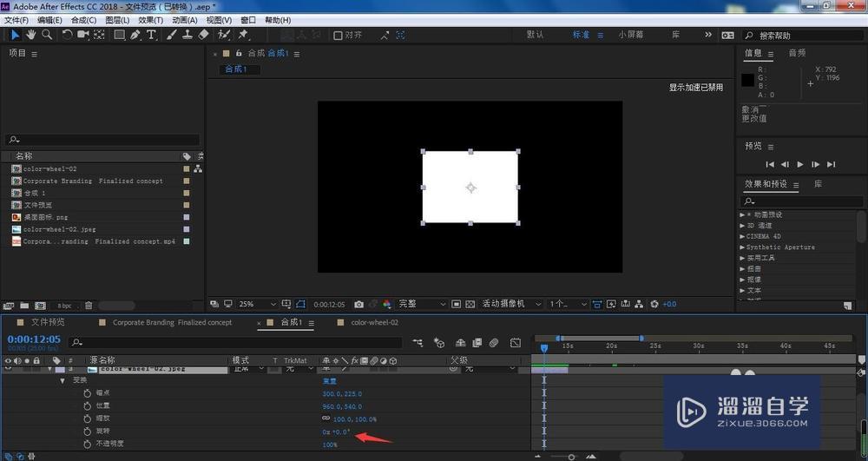
Task: Select the Pan Behind anchor point tool
Action: [99, 35]
